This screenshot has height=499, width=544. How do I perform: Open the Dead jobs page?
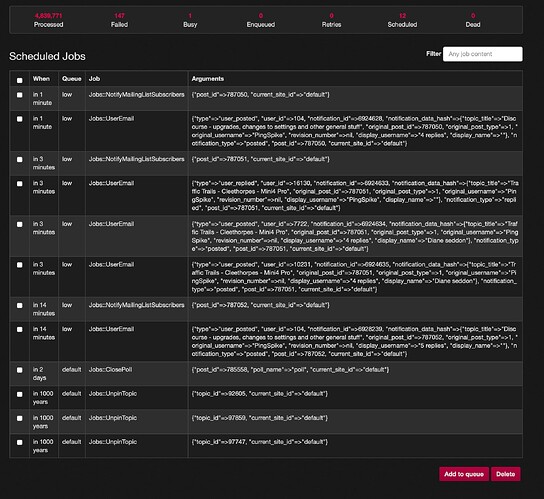(x=473, y=20)
